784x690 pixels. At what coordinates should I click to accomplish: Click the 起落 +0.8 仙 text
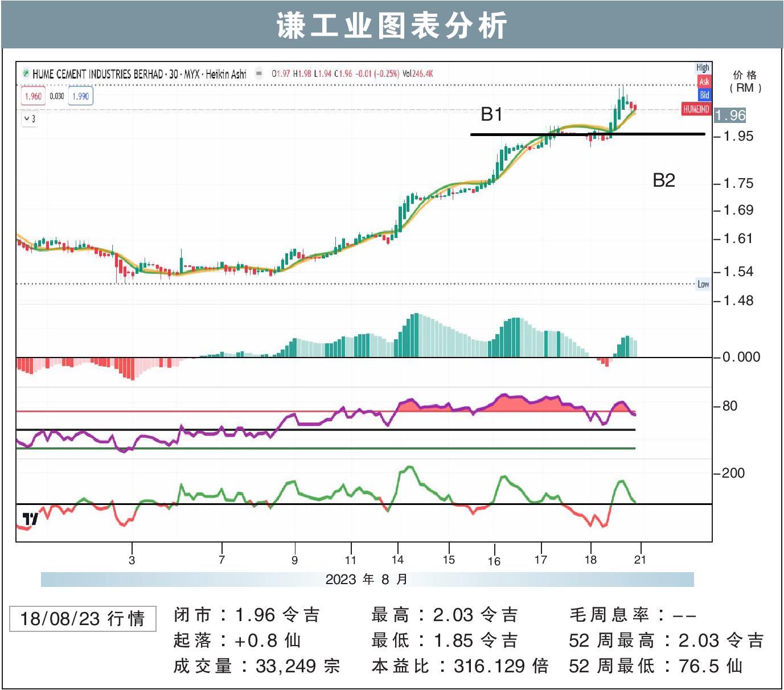point(237,640)
